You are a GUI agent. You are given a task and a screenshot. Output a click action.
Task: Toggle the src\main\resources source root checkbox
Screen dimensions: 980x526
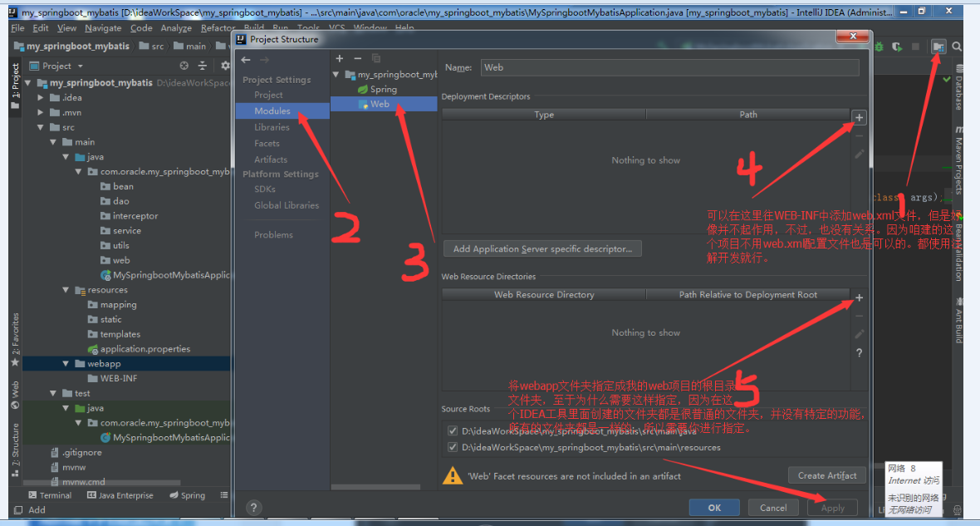coord(453,447)
